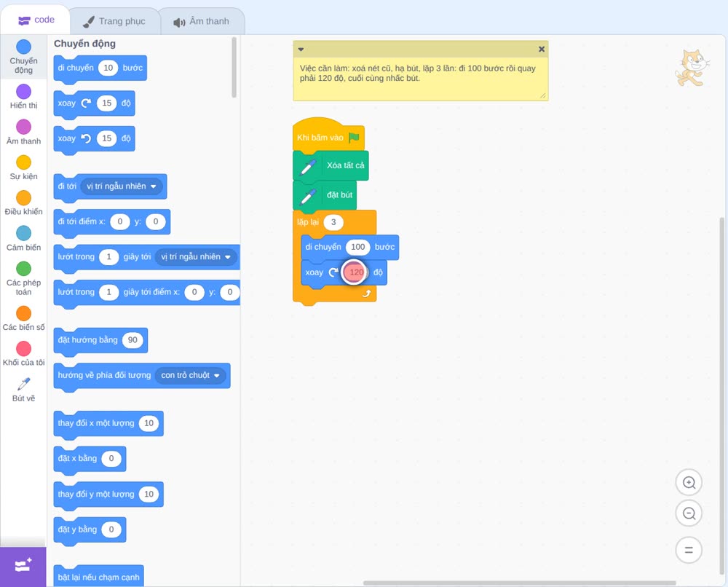Click the workspace horizontal scrollbar
728x587 pixels.
click(x=520, y=583)
